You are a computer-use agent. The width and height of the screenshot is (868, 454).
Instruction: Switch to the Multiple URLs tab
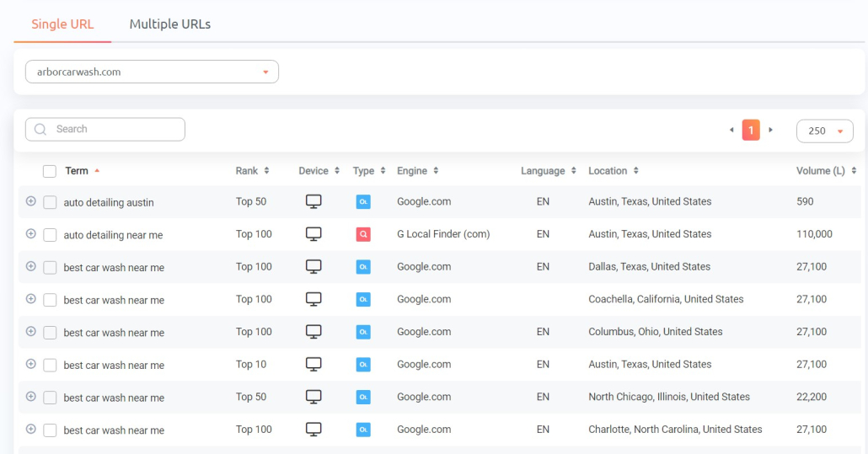(x=170, y=24)
